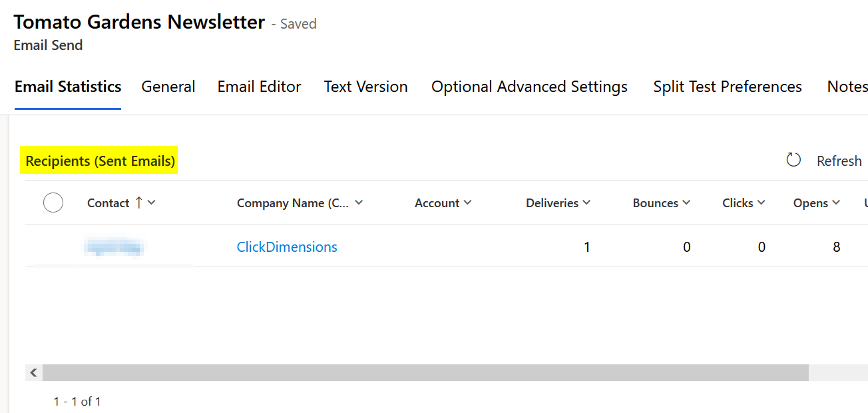Image resolution: width=868 pixels, height=413 pixels.
Task: Open the Email Editor tab
Action: tap(259, 87)
